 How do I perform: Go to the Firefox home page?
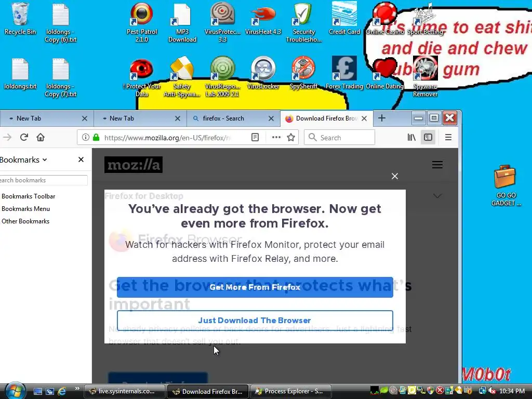pos(41,137)
